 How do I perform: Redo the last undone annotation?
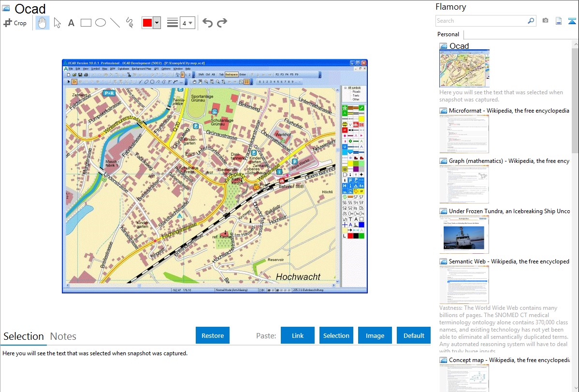222,23
